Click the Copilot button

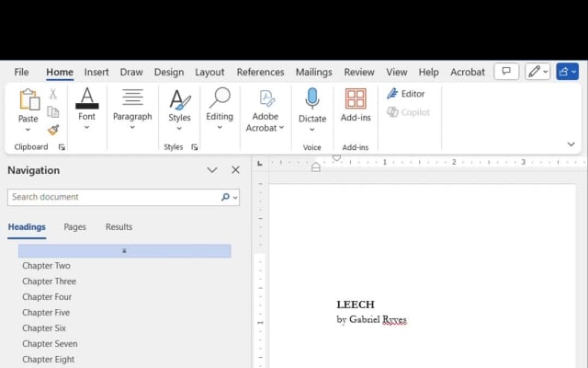click(x=408, y=112)
